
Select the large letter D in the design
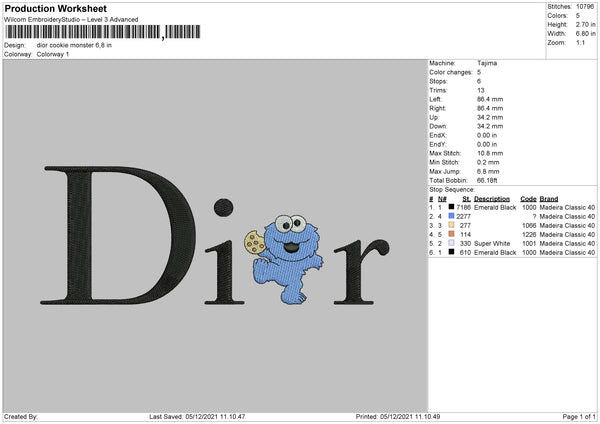coord(119,235)
